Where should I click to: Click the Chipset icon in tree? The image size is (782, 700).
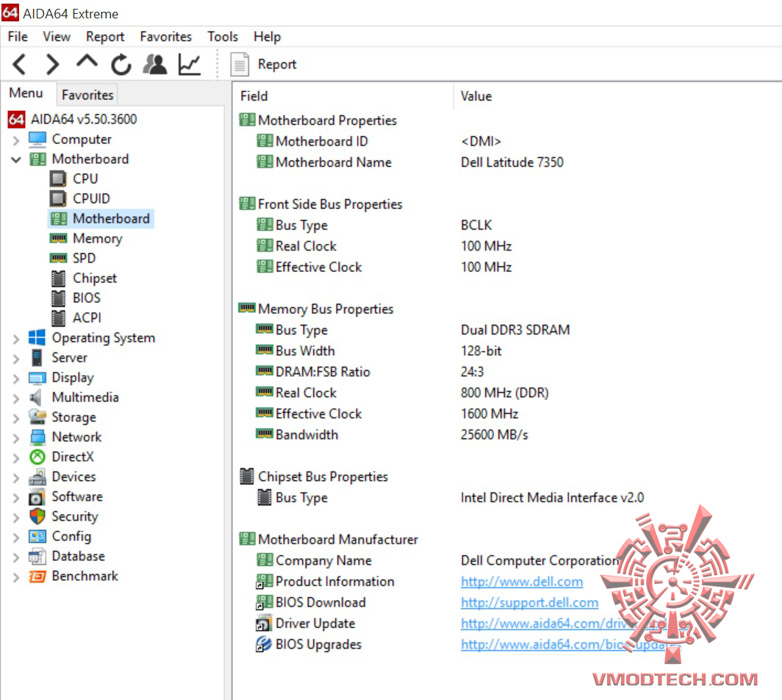click(x=58, y=279)
